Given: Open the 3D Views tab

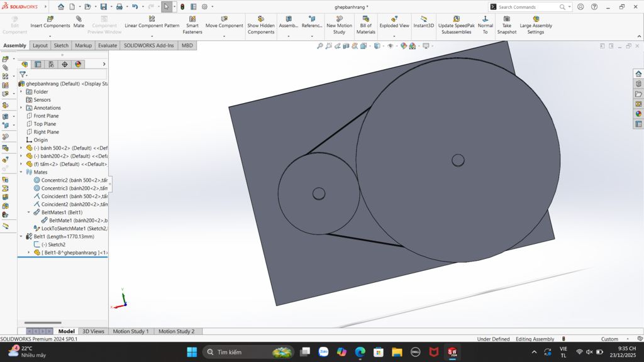Looking at the screenshot, I should point(93,331).
